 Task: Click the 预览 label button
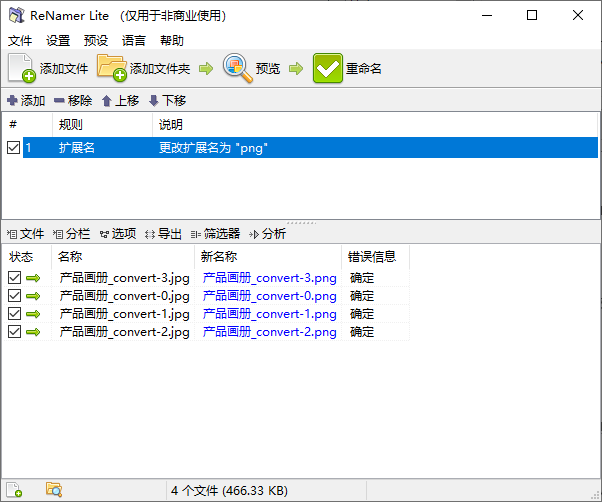tap(268, 69)
